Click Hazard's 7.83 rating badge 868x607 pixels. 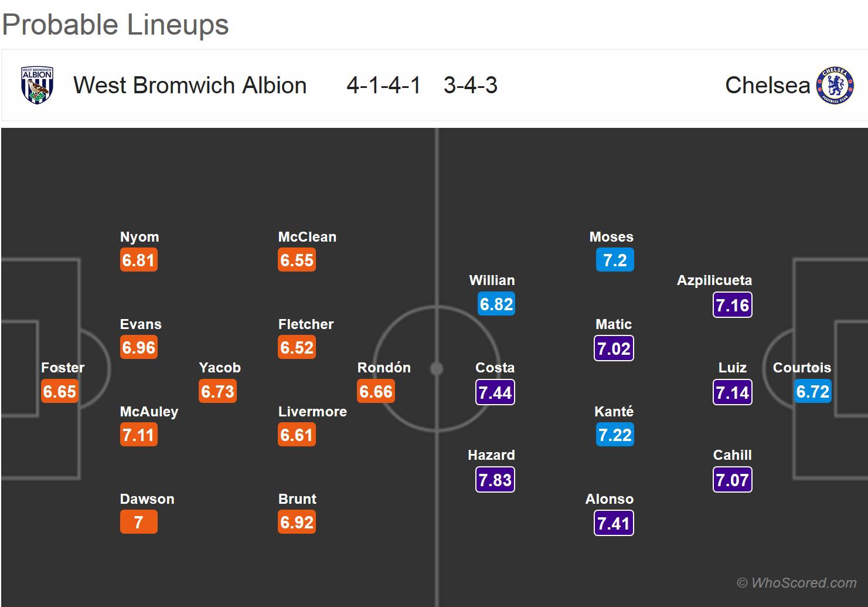click(x=495, y=480)
